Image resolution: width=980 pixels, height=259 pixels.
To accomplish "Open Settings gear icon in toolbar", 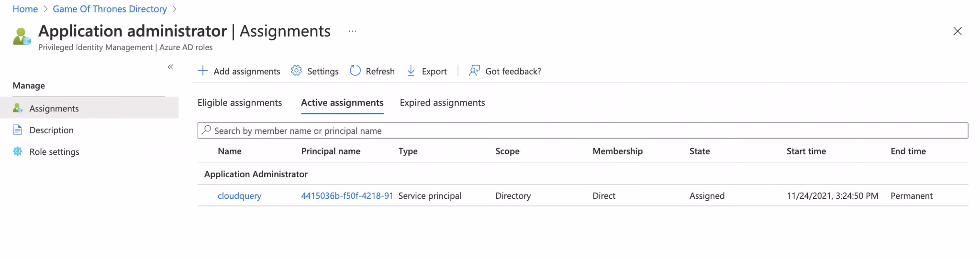I will (296, 71).
